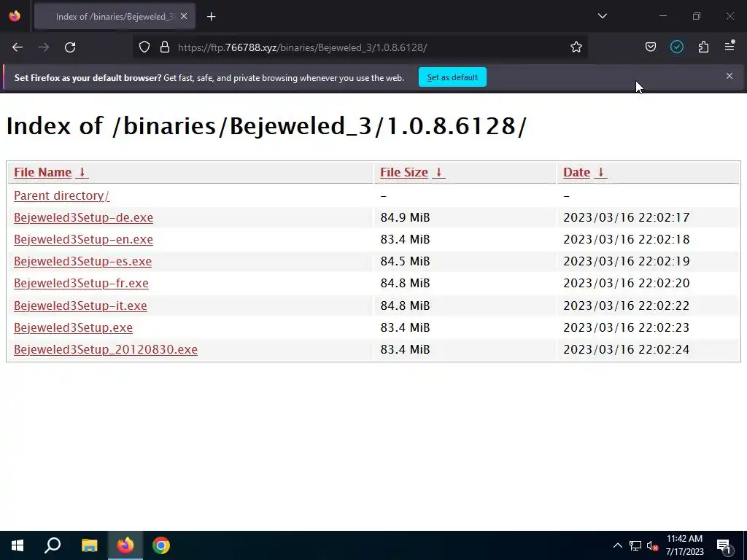Sort by File Size header

(x=404, y=172)
